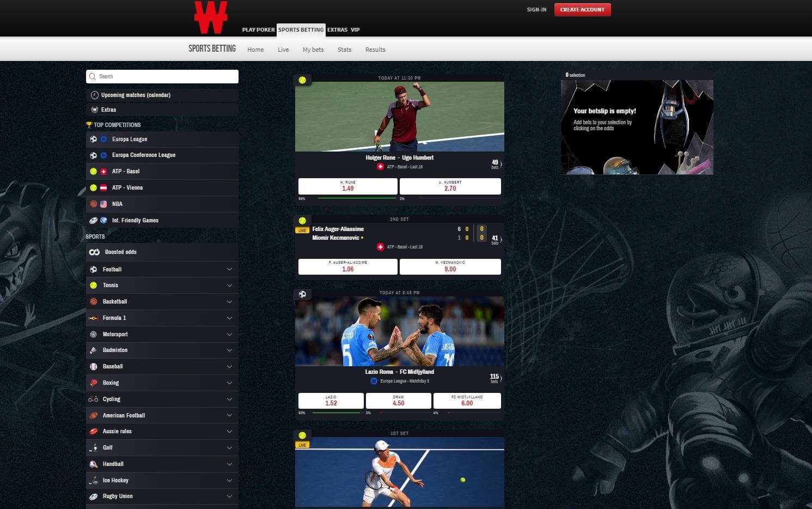Open Europa Conference League competition
Image resolution: width=812 pixels, height=509 pixels.
[x=162, y=155]
